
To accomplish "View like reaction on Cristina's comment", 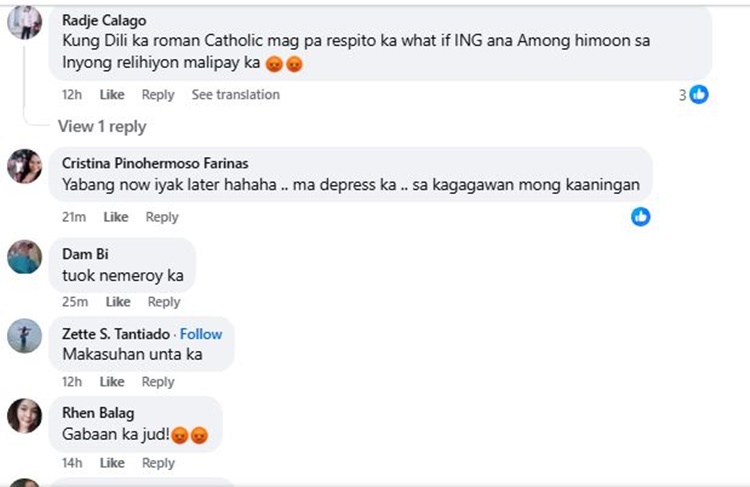I will (640, 216).
